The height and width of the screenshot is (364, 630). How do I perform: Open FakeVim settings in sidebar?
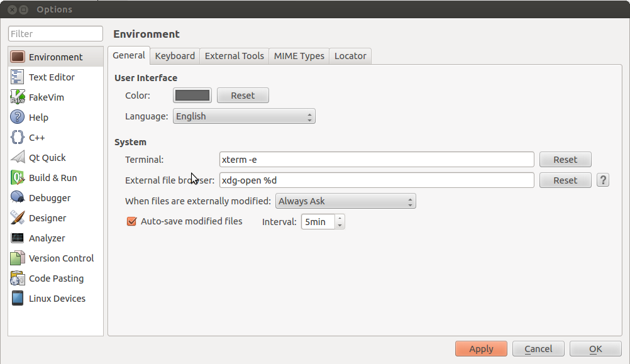[17, 97]
